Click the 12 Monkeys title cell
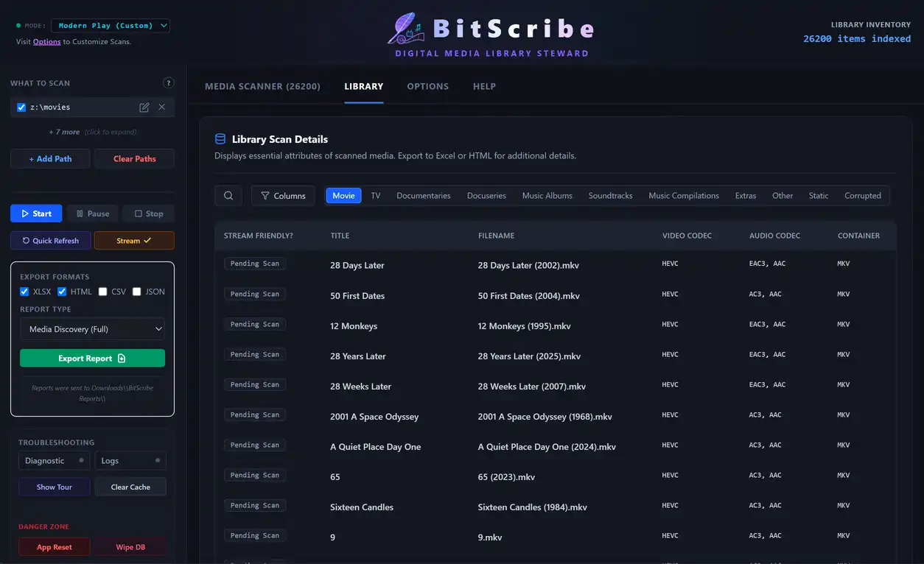 tap(354, 326)
